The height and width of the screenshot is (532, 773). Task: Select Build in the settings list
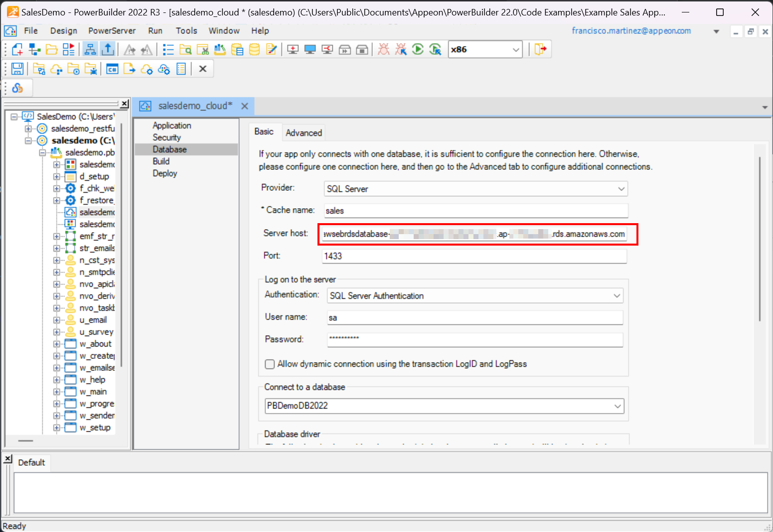pyautogui.click(x=161, y=161)
